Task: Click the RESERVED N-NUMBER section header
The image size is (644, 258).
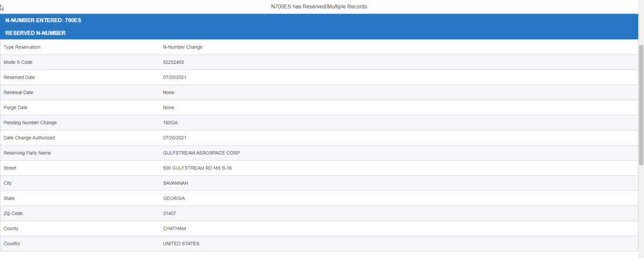Action: (35, 33)
